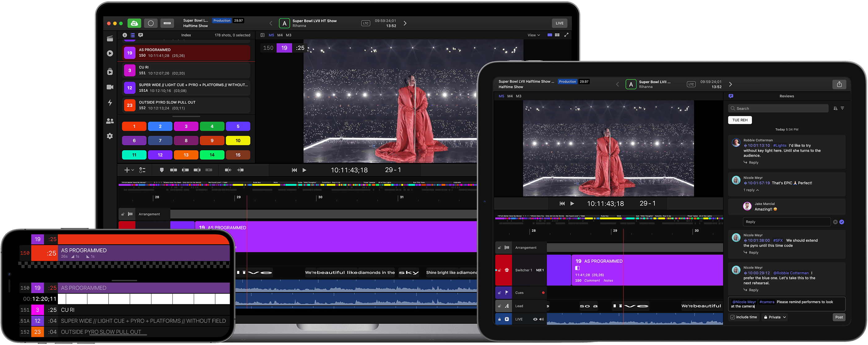
Task: Expand the plus add menu in MacBook toolbar
Action: 129,170
